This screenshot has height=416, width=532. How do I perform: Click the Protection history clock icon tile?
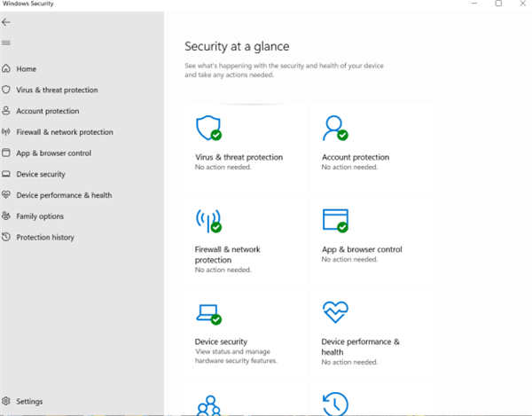334,404
